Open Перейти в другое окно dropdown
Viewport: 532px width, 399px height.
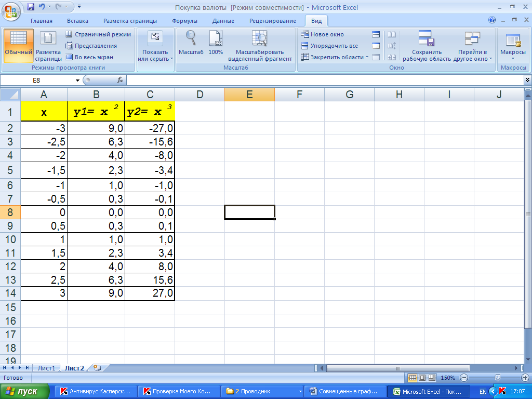pyautogui.click(x=472, y=46)
